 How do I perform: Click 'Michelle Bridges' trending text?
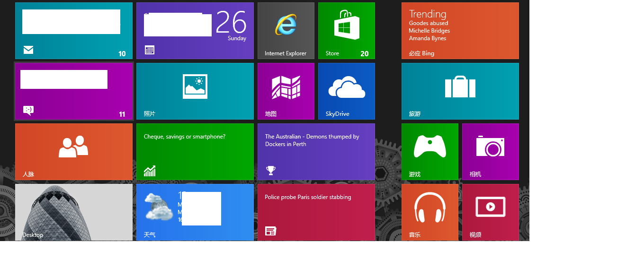pos(429,31)
